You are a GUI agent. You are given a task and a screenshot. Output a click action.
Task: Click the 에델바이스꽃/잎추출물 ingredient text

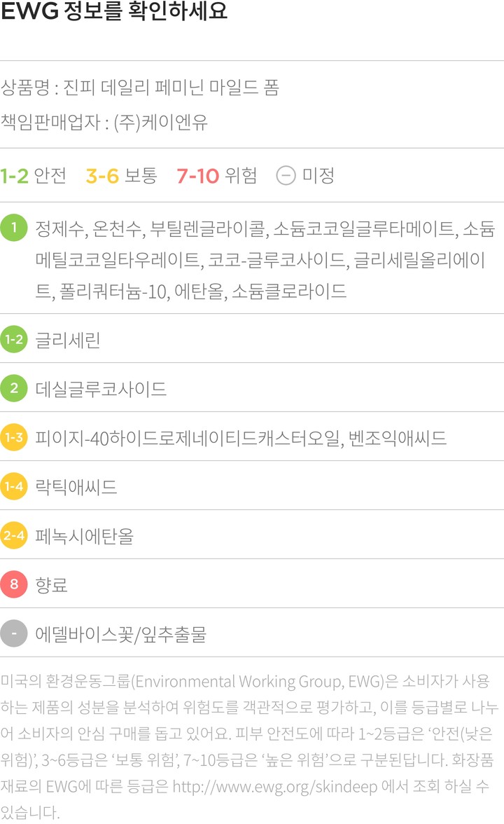pyautogui.click(x=121, y=634)
